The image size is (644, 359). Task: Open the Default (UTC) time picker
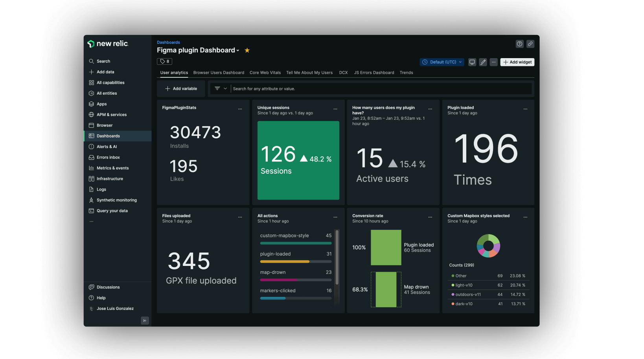(x=442, y=62)
